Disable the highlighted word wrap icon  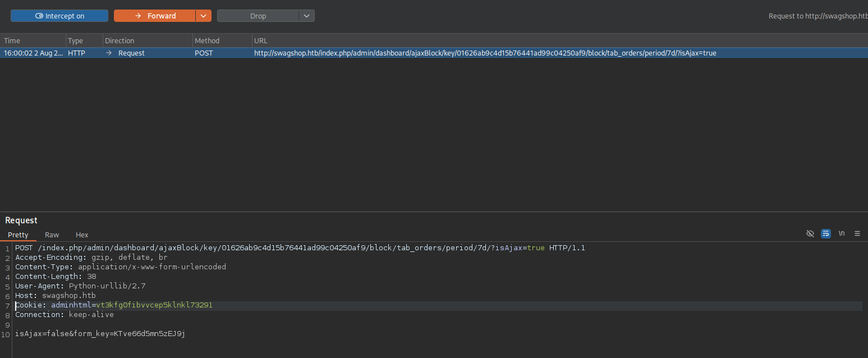pyautogui.click(x=825, y=233)
